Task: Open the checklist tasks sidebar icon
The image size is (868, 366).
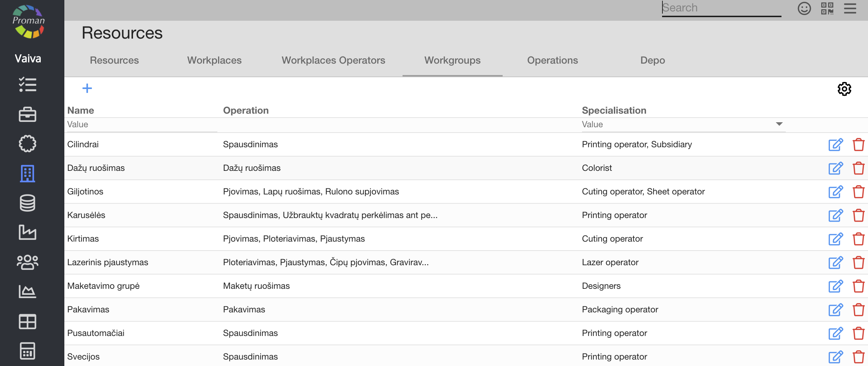Action: click(x=28, y=85)
